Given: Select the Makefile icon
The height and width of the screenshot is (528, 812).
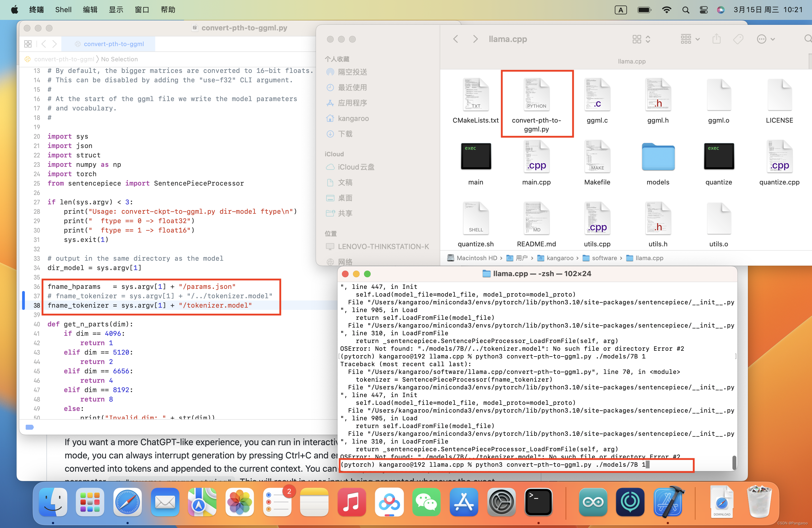Looking at the screenshot, I should (597, 156).
